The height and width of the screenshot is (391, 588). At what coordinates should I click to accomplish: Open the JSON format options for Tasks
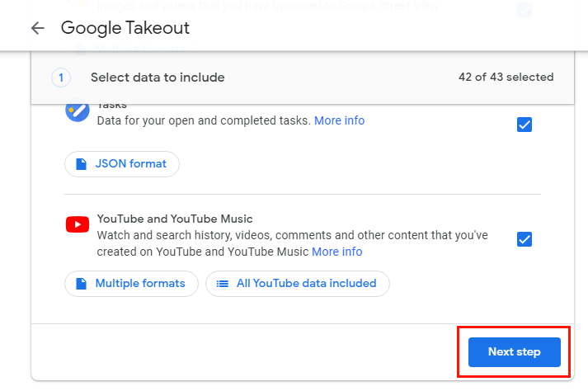(122, 164)
